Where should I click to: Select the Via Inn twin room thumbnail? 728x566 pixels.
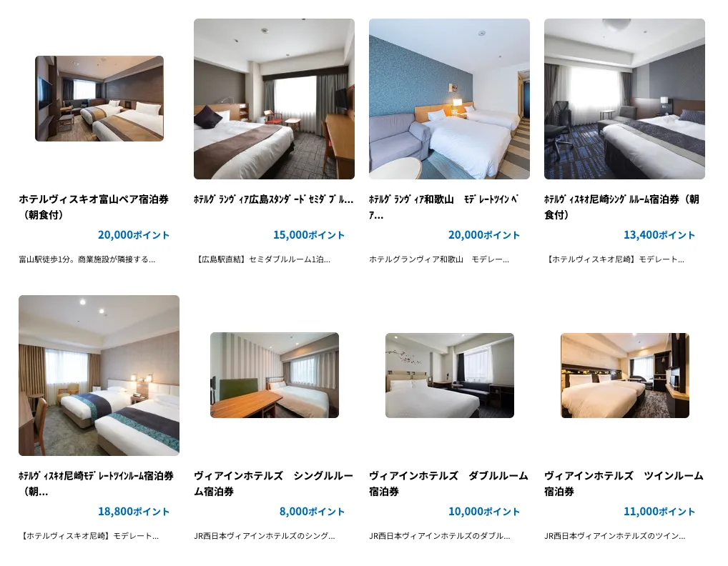pyautogui.click(x=625, y=375)
